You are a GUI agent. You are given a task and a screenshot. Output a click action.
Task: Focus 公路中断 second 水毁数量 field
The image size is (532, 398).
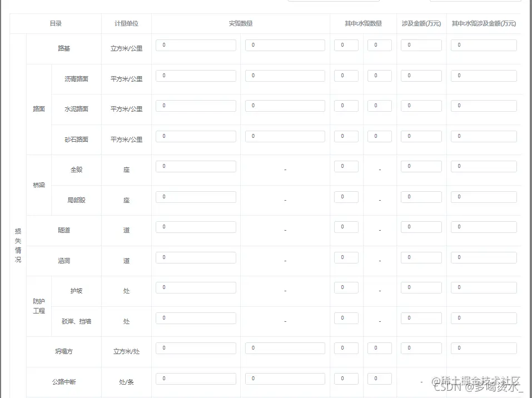pyautogui.click(x=379, y=379)
